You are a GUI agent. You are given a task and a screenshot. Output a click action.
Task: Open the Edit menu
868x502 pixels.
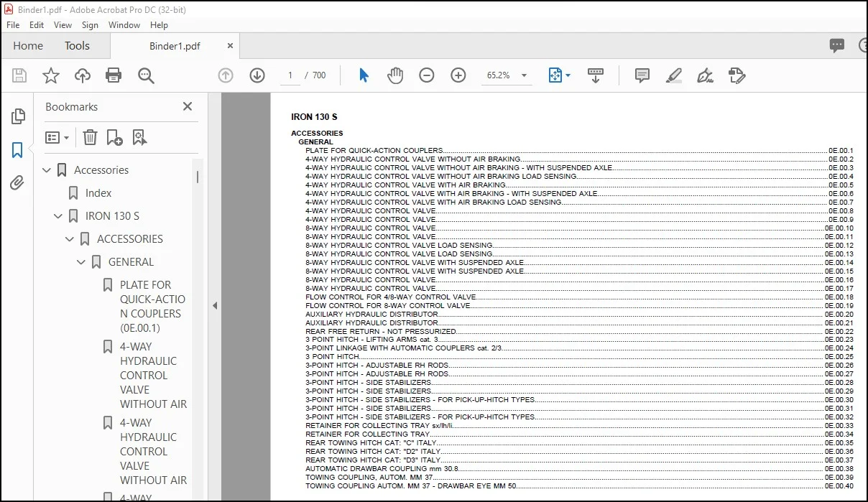37,24
